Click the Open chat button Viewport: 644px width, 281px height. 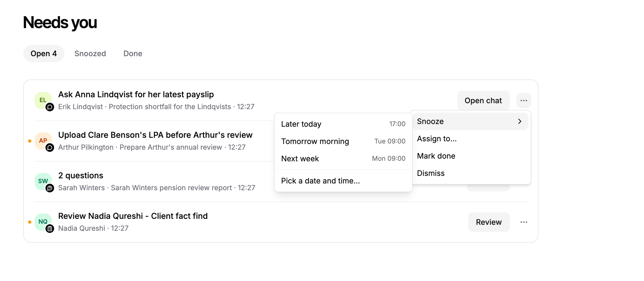[x=483, y=101]
